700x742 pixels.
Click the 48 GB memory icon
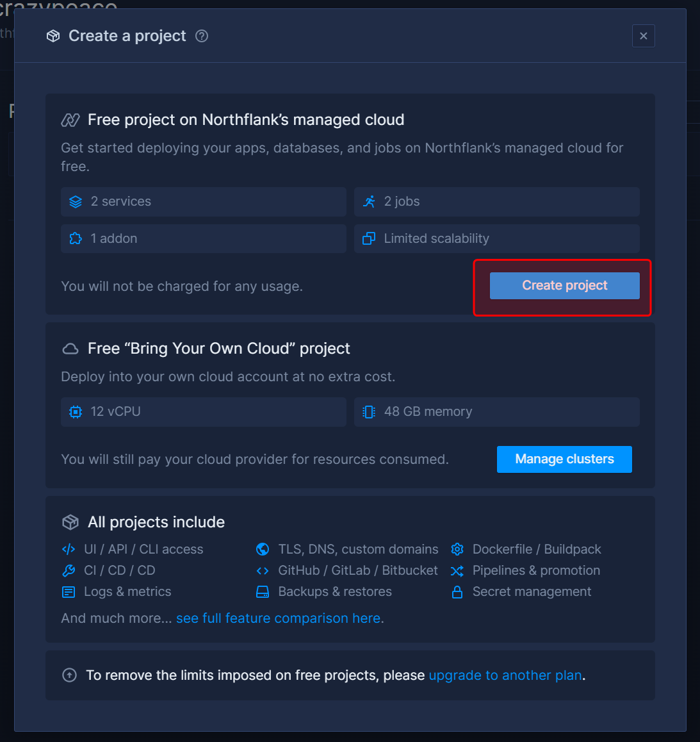pos(369,412)
